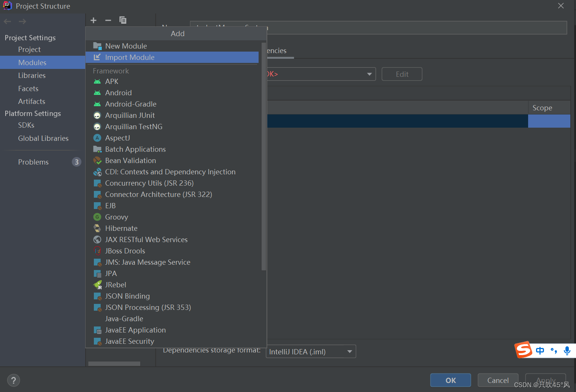Click the JBoss Drools icon
576x392 pixels.
click(97, 251)
